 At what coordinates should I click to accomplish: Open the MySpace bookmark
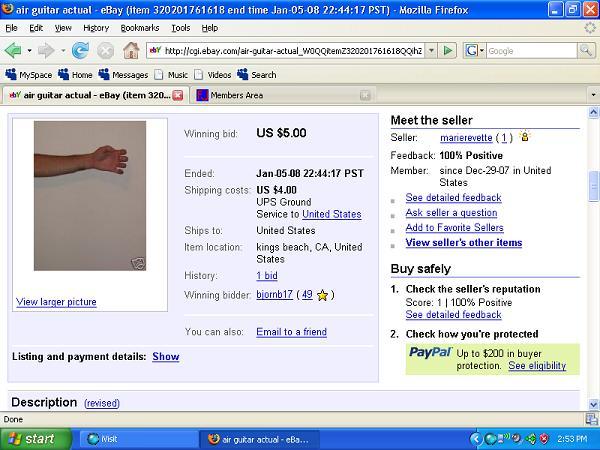click(29, 75)
